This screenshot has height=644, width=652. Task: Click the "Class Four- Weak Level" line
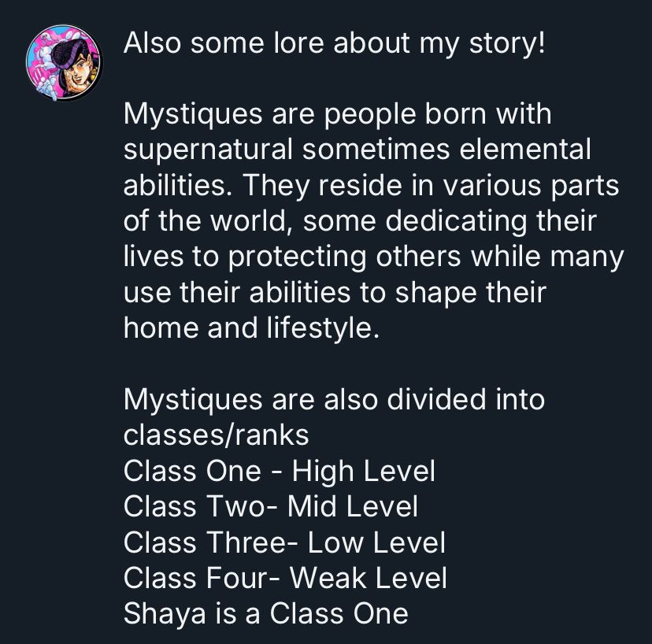point(285,579)
